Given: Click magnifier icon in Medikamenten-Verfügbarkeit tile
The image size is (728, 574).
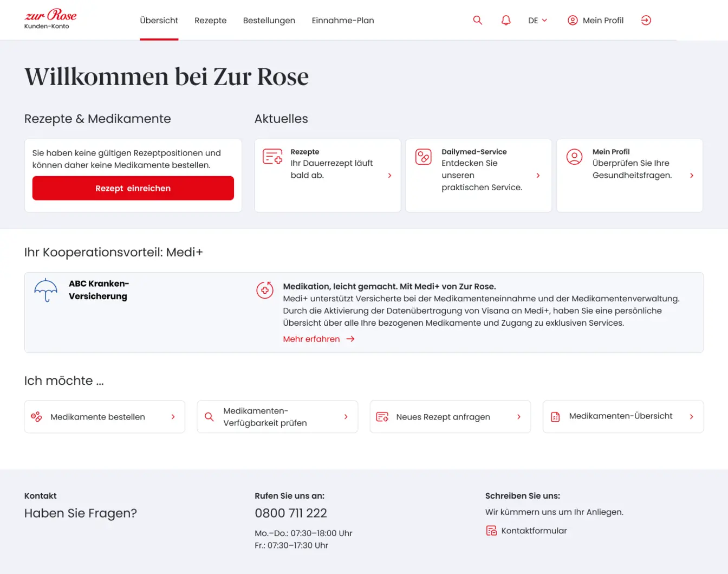Looking at the screenshot, I should point(209,417).
